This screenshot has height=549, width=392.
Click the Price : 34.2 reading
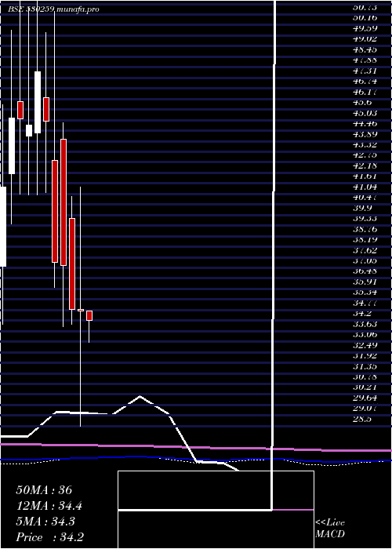(x=49, y=537)
